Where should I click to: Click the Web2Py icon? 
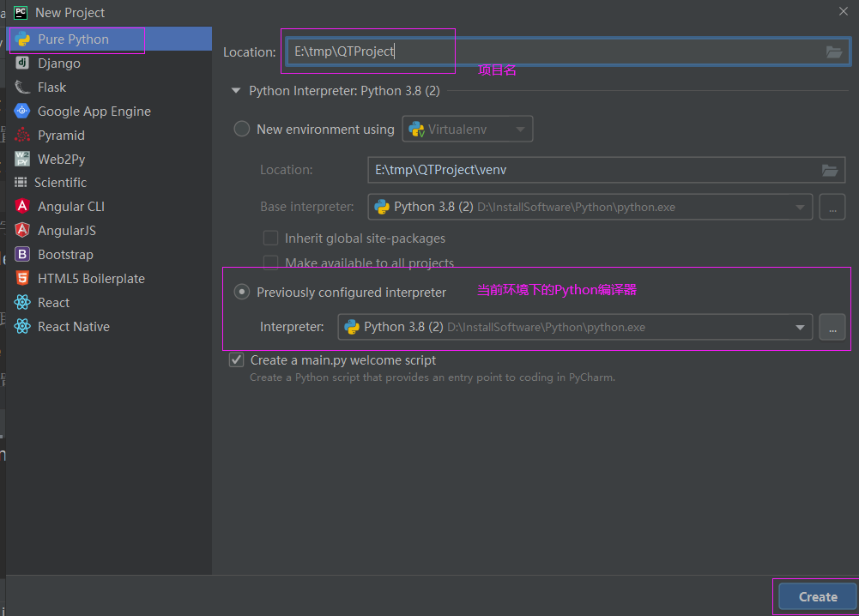pos(22,159)
